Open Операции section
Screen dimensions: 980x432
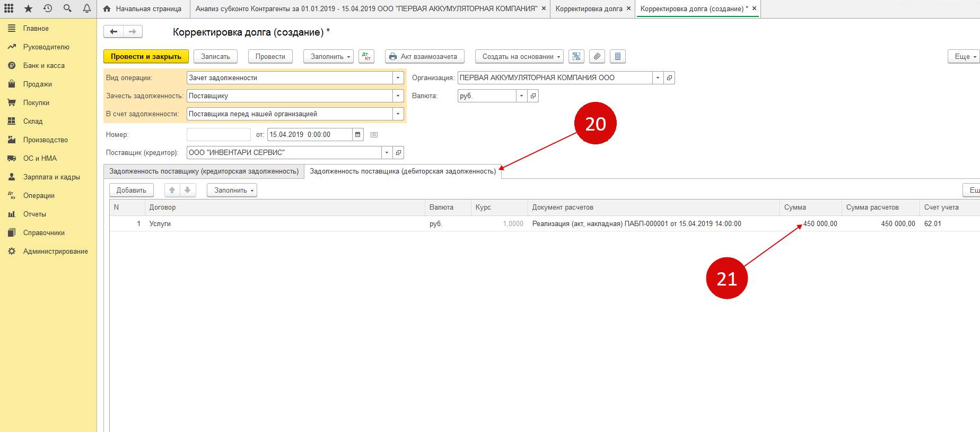(x=48, y=196)
